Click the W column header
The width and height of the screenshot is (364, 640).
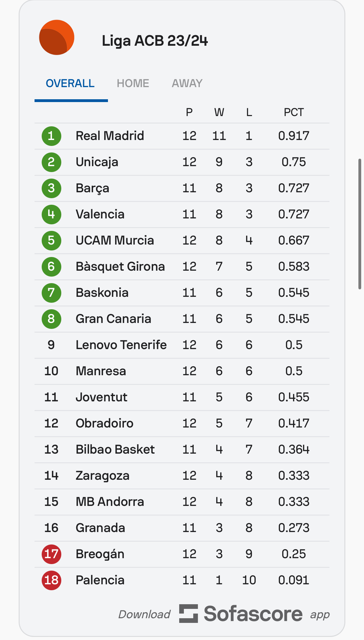click(219, 112)
